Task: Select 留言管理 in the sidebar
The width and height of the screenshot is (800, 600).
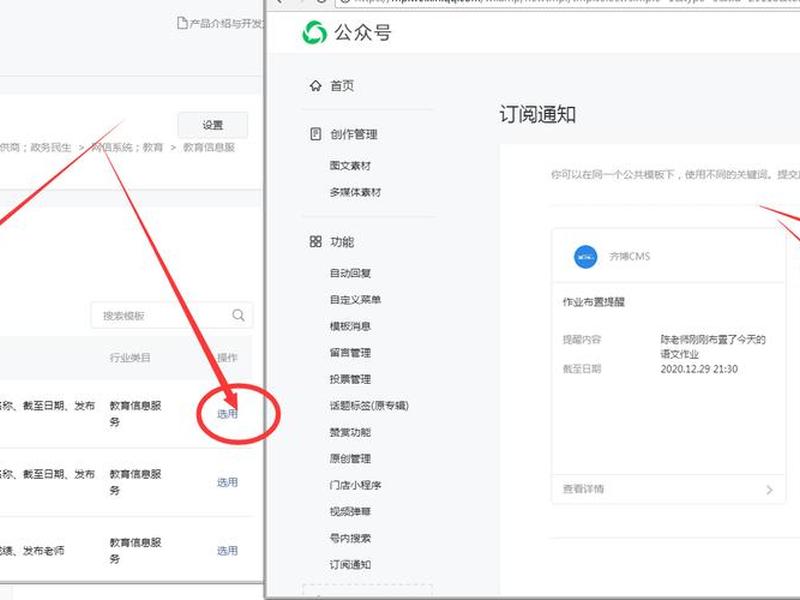Action: coord(350,353)
